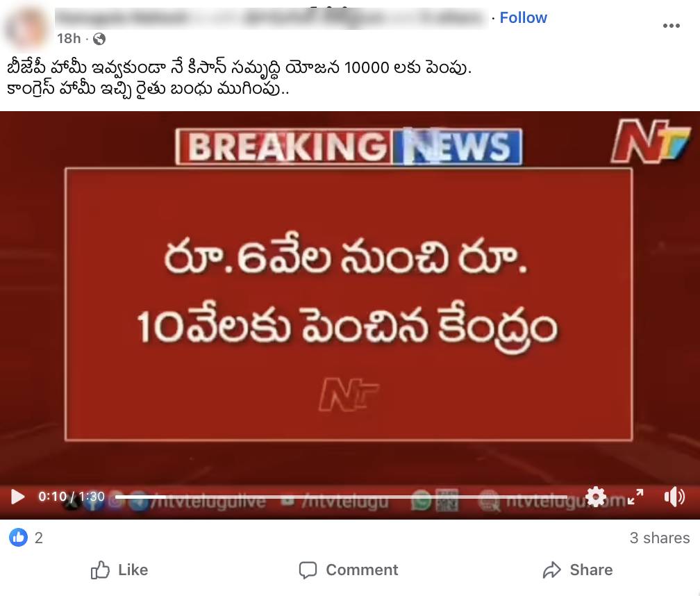Image resolution: width=700 pixels, height=596 pixels.
Task: Open the 3 shares list
Action: 660,538
